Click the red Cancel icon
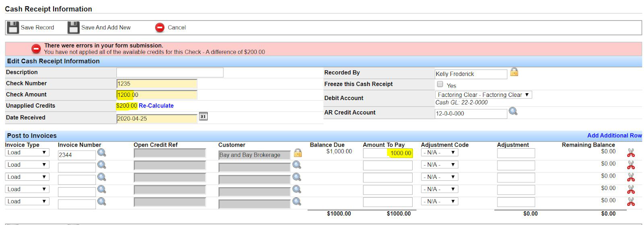 160,27
